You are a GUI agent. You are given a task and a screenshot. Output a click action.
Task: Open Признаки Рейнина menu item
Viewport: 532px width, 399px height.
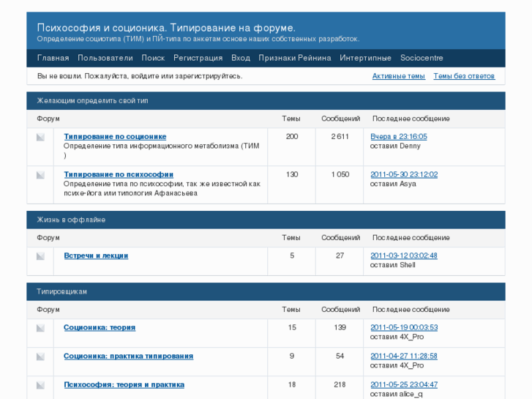(x=295, y=58)
